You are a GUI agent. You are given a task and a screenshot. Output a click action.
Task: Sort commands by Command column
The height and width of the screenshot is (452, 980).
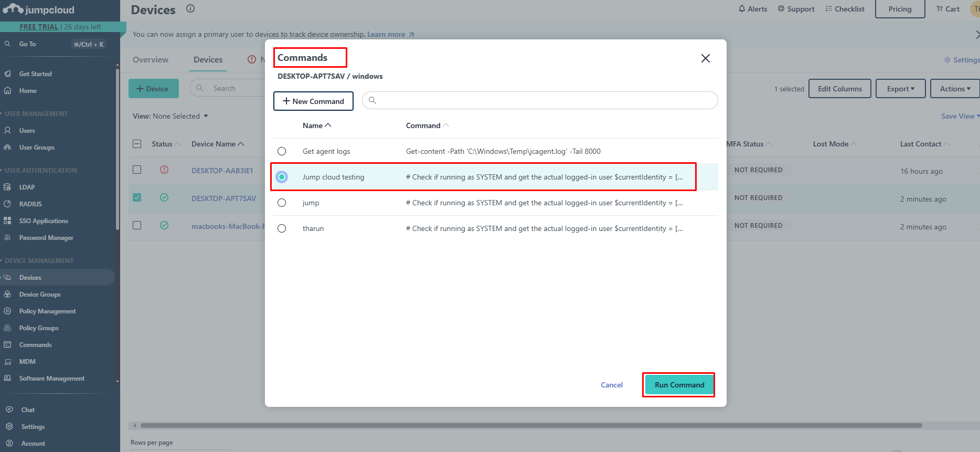pyautogui.click(x=428, y=125)
